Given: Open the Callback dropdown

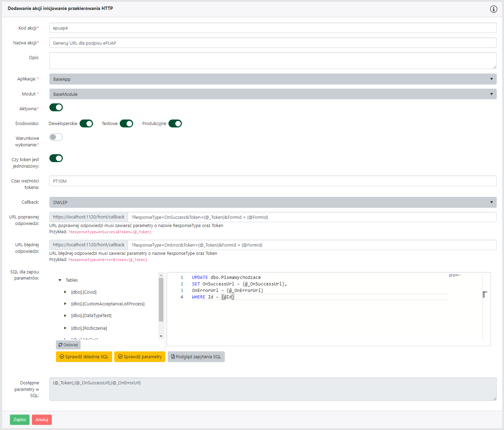Looking at the screenshot, I should (x=273, y=202).
